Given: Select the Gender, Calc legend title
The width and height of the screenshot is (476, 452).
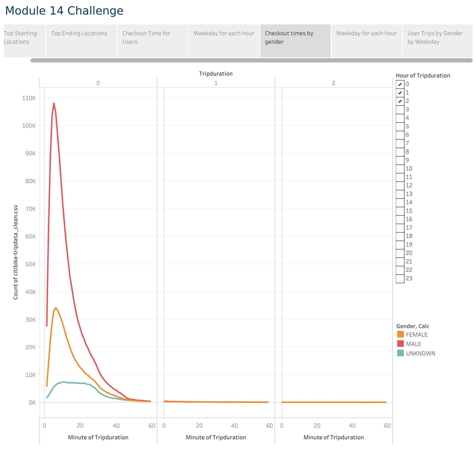Looking at the screenshot, I should (x=412, y=326).
